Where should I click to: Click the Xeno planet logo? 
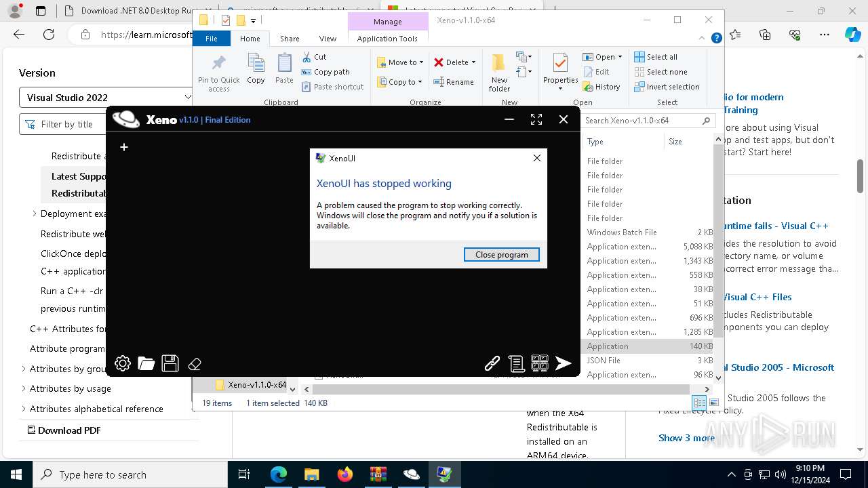126,119
